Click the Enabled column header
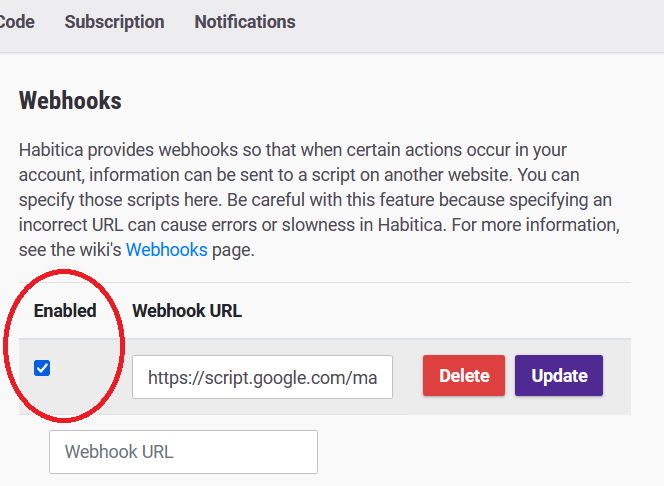 pyautogui.click(x=65, y=310)
